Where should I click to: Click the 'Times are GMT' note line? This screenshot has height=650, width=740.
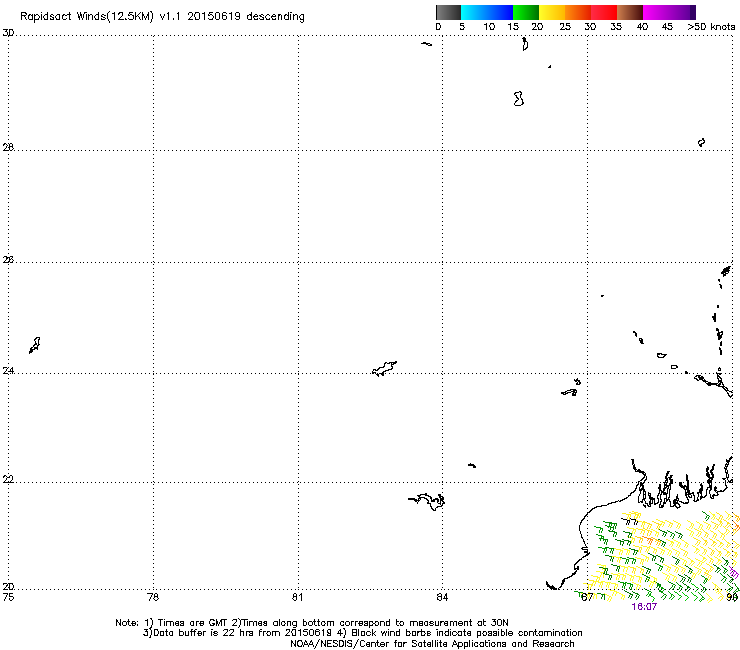(311, 623)
